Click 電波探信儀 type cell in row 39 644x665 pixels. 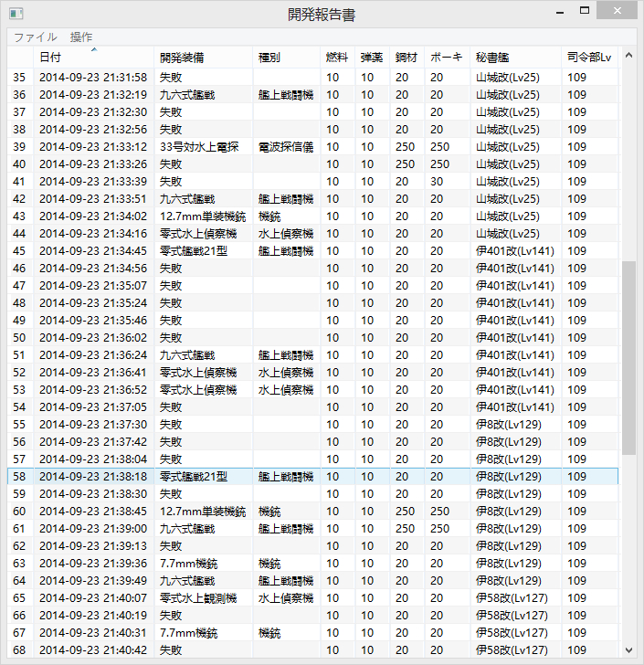(x=286, y=147)
